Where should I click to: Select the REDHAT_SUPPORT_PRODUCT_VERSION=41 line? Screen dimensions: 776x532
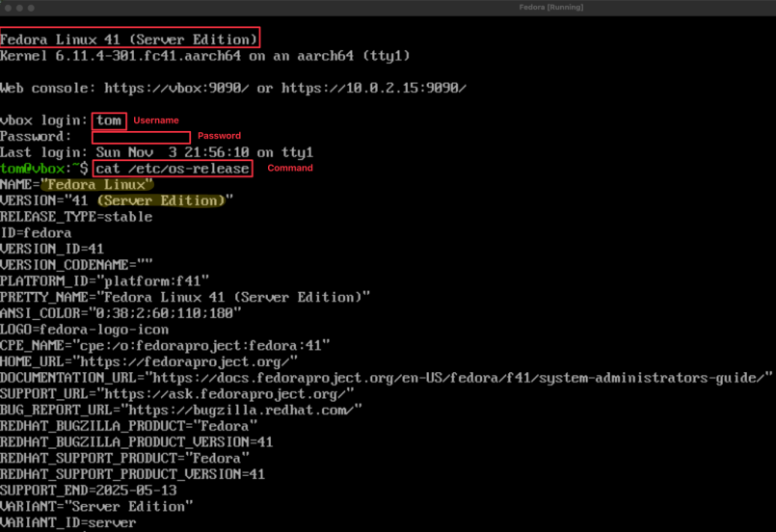click(133, 474)
